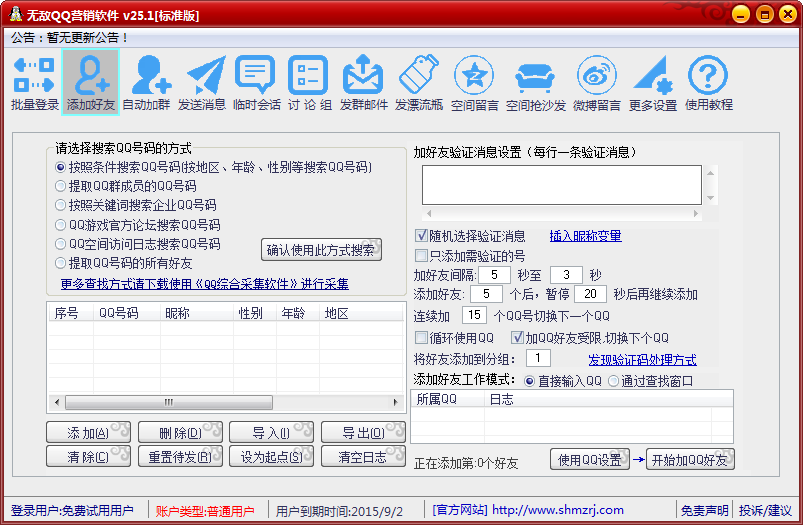
Task: Open the 微博留言 weibo message tool
Action: [597, 83]
